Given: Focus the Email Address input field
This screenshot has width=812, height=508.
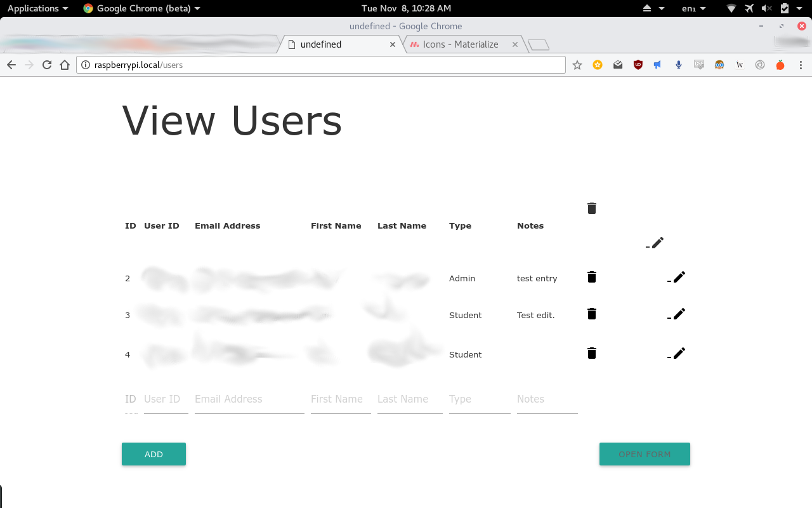Looking at the screenshot, I should pos(249,399).
